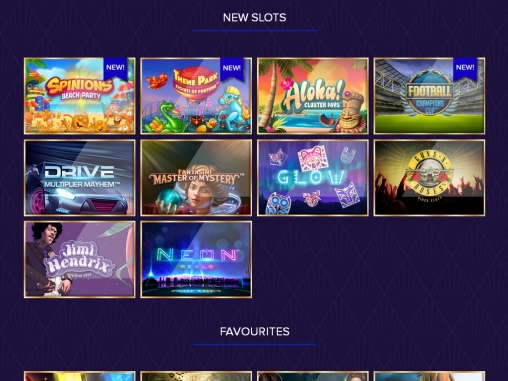Click NEW! ribbon on Theme Park tile

click(x=232, y=68)
